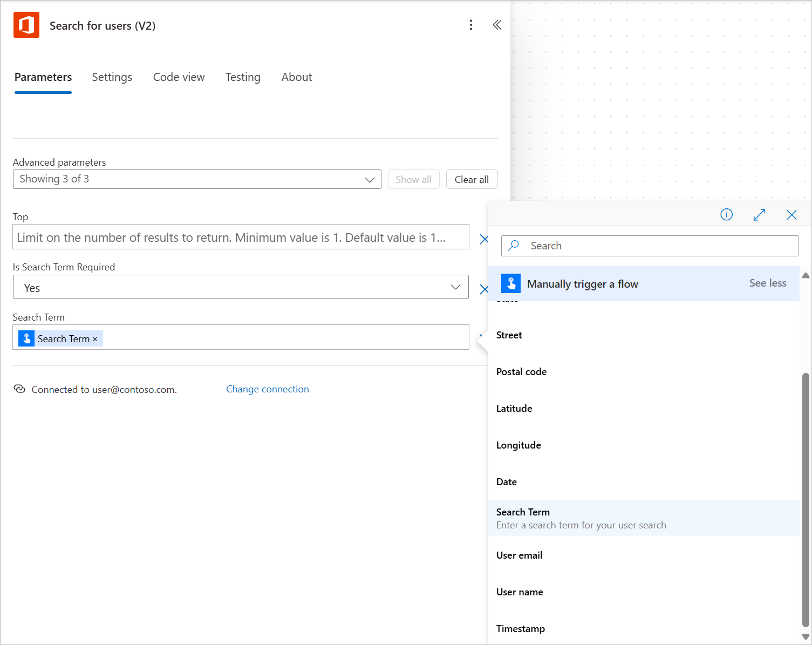
Task: Click the dynamic content vertical scrollbar
Action: 806,499
